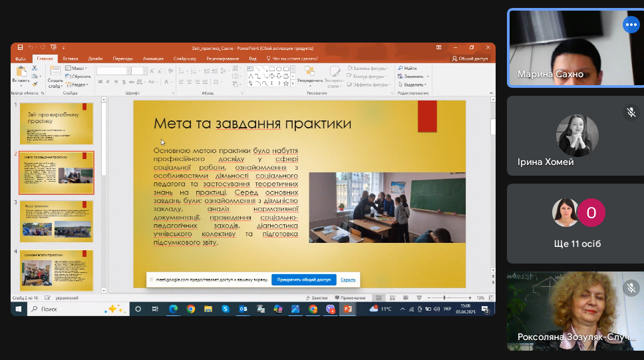The width and height of the screenshot is (644, 360).
Task: Click the Найти find button
Action: click(x=407, y=69)
